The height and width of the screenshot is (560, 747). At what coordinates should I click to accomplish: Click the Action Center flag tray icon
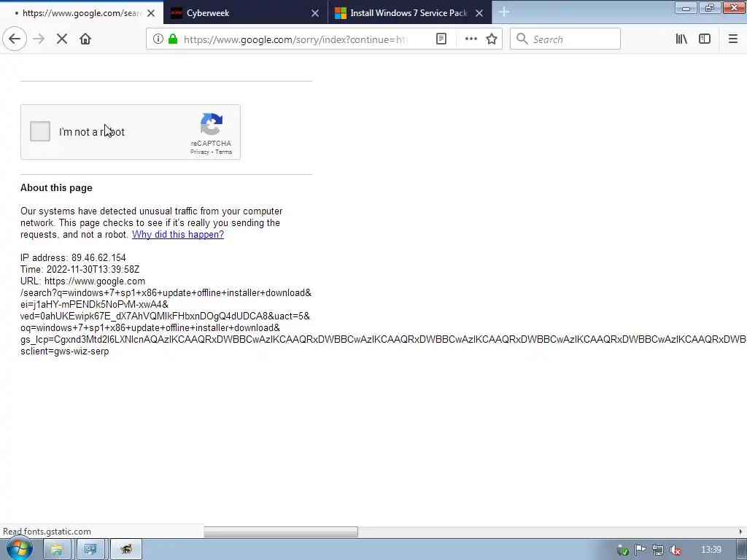640,550
